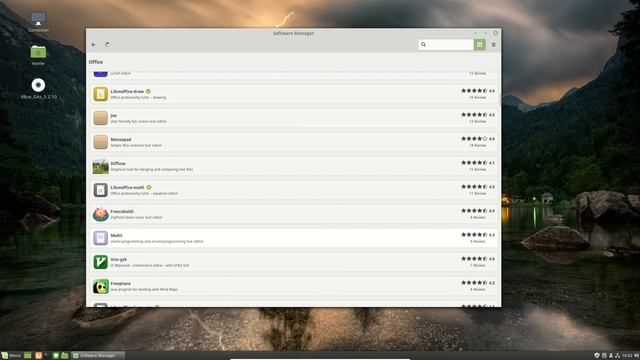This screenshot has height=360, width=640.
Task: Click the magnifier icon in the search box
Action: pyautogui.click(x=423, y=44)
